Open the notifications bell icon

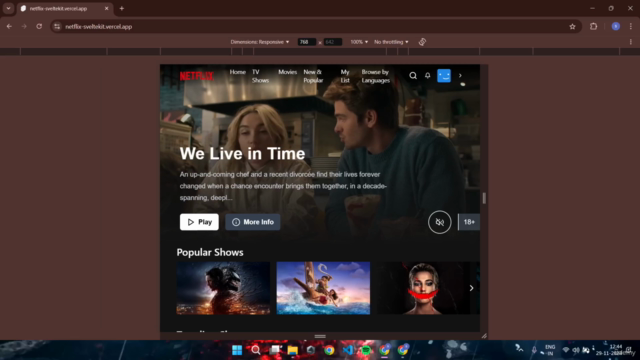point(427,76)
